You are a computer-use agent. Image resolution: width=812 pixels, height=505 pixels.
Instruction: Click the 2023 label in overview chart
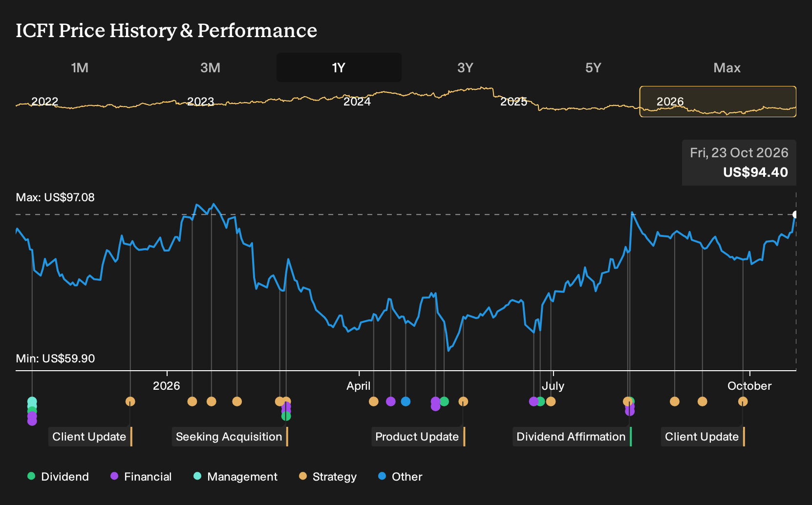point(201,102)
